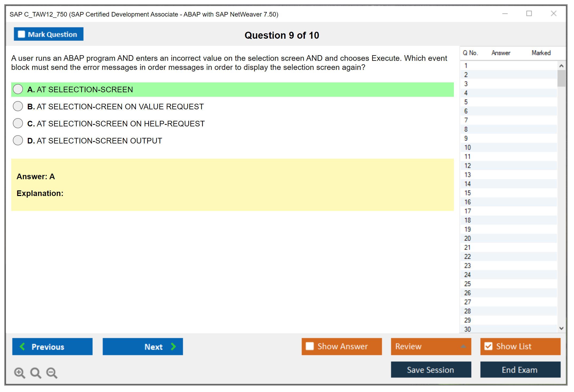Pick option D AT SELECTION-SCREEN OUTPUT

tap(18, 141)
